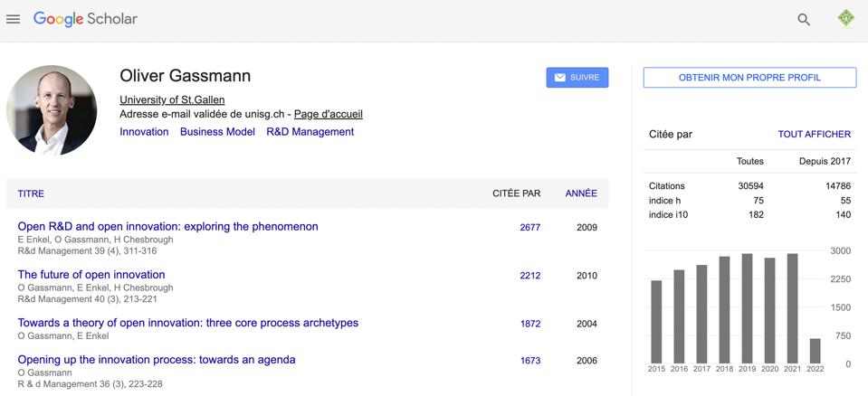Viewport: 868px width, 396px height.
Task: Visit the Page d'accueil link
Action: click(328, 114)
